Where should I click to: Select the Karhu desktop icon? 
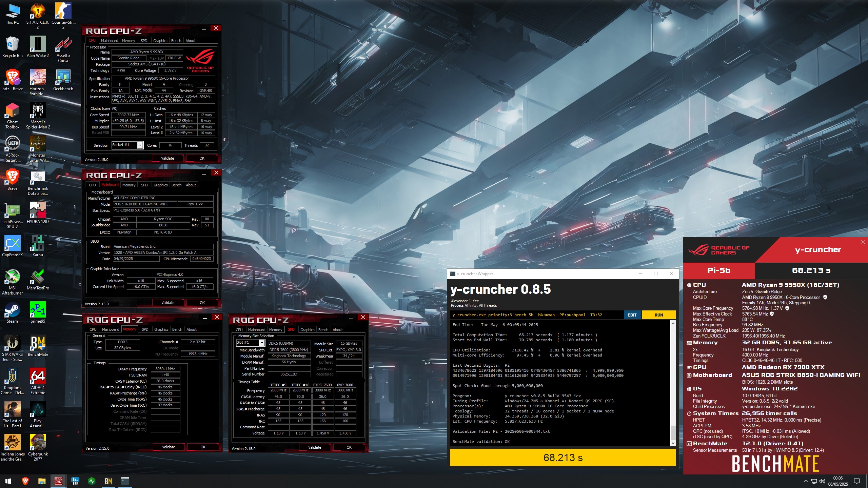point(38,246)
